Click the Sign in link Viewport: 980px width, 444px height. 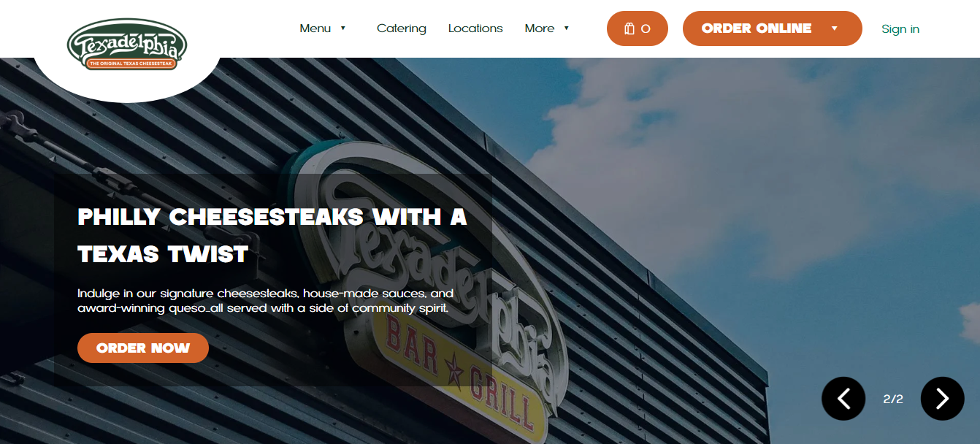click(900, 29)
